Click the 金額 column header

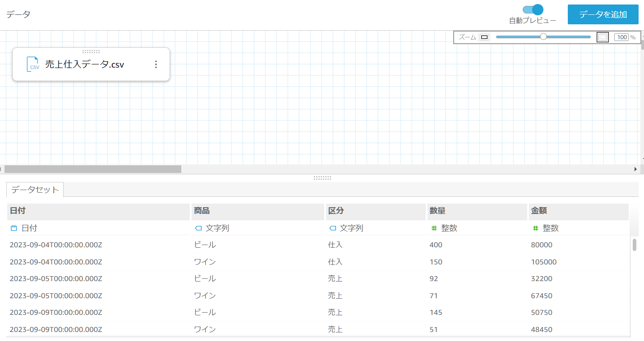click(579, 211)
